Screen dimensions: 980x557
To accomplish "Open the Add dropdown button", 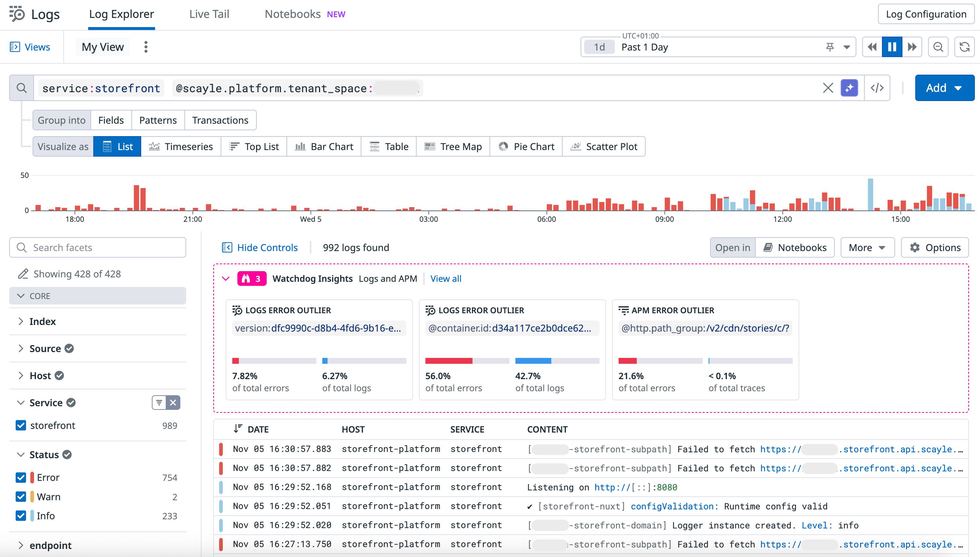I will point(944,88).
